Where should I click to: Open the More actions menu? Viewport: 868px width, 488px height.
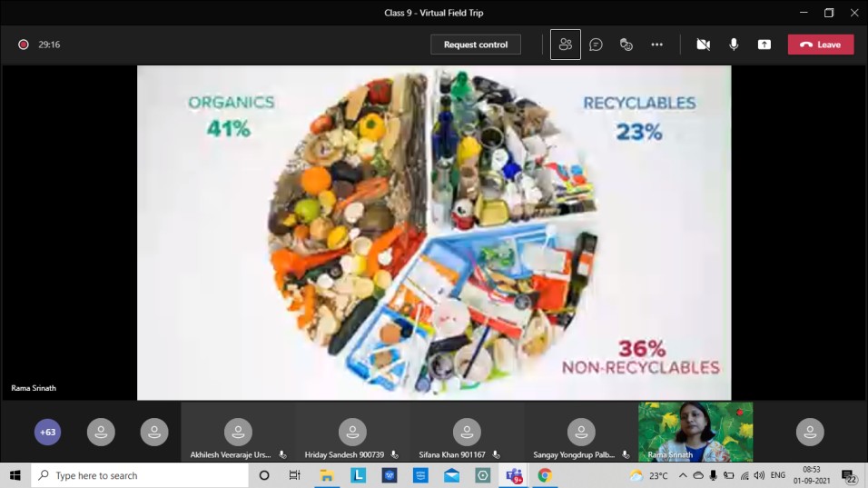pyautogui.click(x=656, y=45)
